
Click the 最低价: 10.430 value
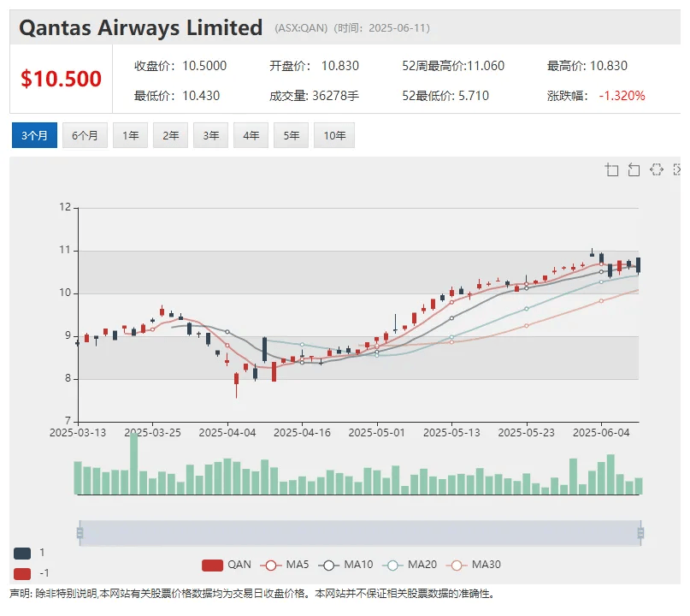[x=177, y=96]
